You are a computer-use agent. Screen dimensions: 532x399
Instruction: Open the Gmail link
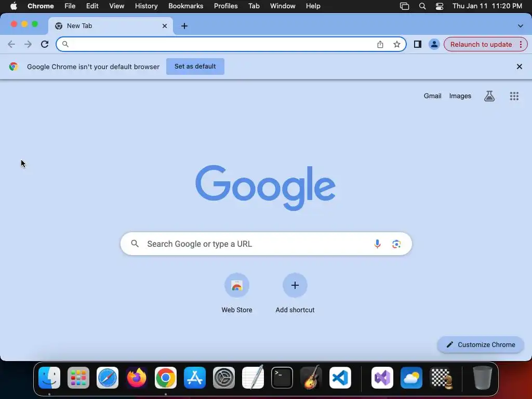432,96
